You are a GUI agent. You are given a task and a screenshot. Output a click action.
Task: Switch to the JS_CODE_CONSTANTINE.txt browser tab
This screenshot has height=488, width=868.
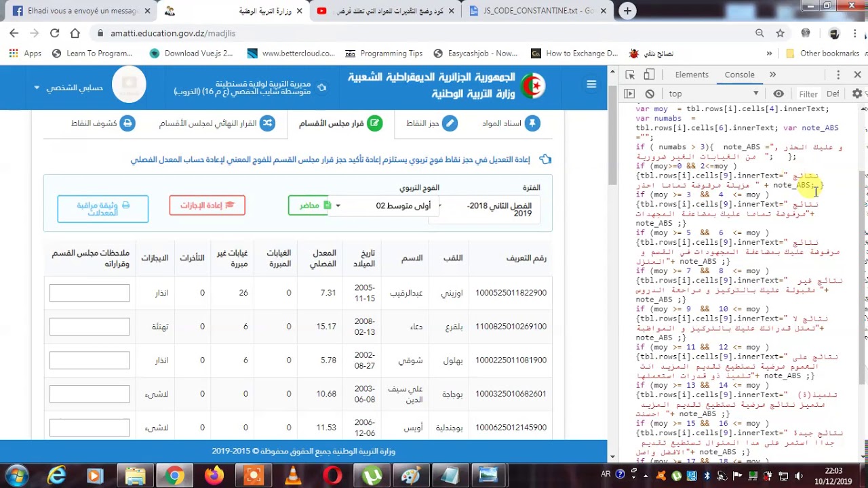[536, 11]
